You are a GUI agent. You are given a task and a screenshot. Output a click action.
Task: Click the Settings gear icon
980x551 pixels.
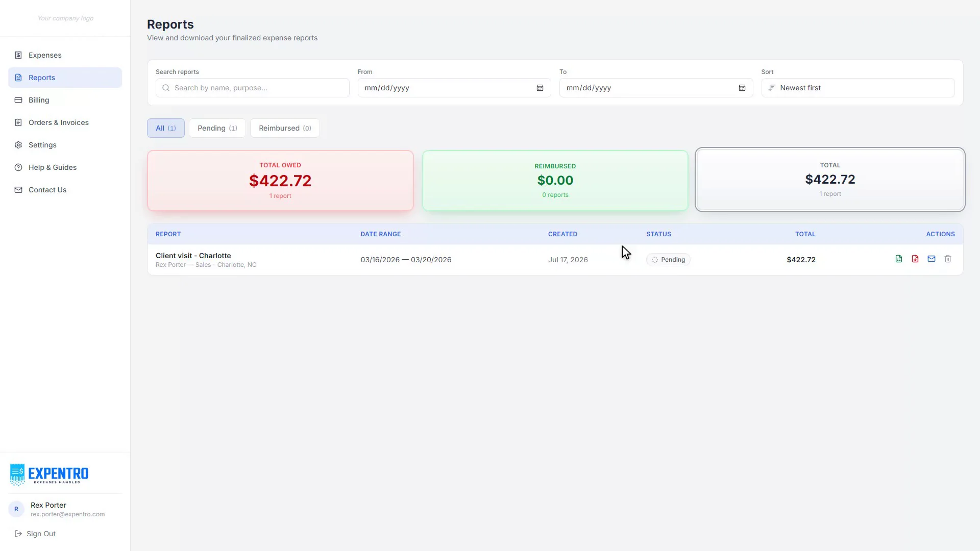click(x=18, y=145)
